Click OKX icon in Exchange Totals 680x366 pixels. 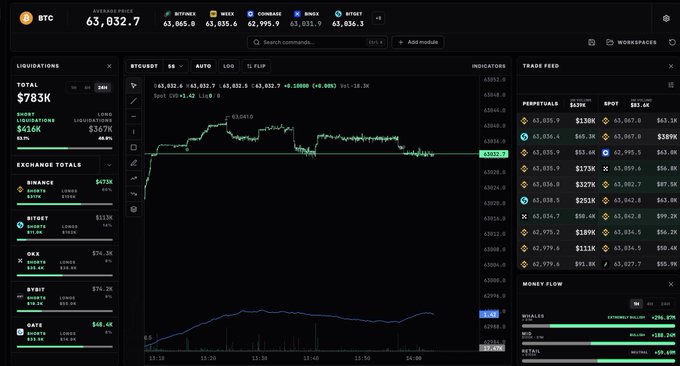pyautogui.click(x=20, y=261)
